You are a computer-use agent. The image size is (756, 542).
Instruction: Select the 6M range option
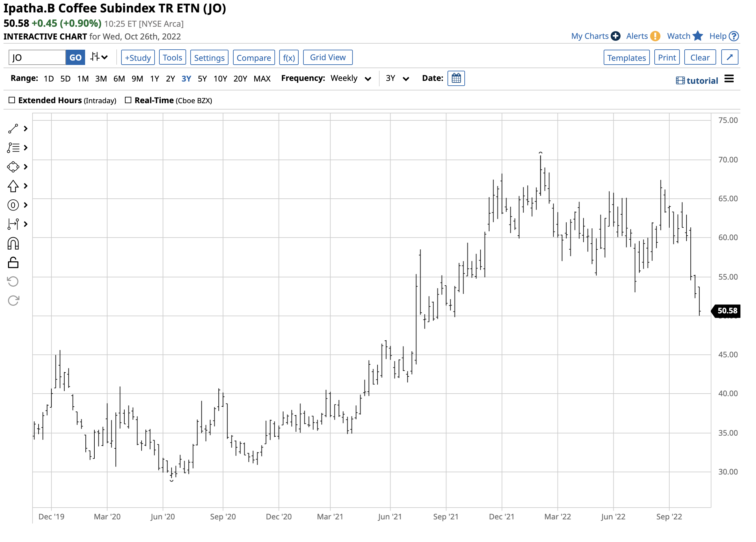[x=119, y=79]
